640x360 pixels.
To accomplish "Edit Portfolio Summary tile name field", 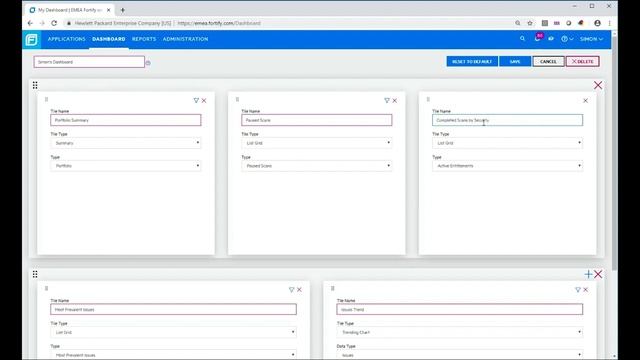I will pyautogui.click(x=126, y=120).
